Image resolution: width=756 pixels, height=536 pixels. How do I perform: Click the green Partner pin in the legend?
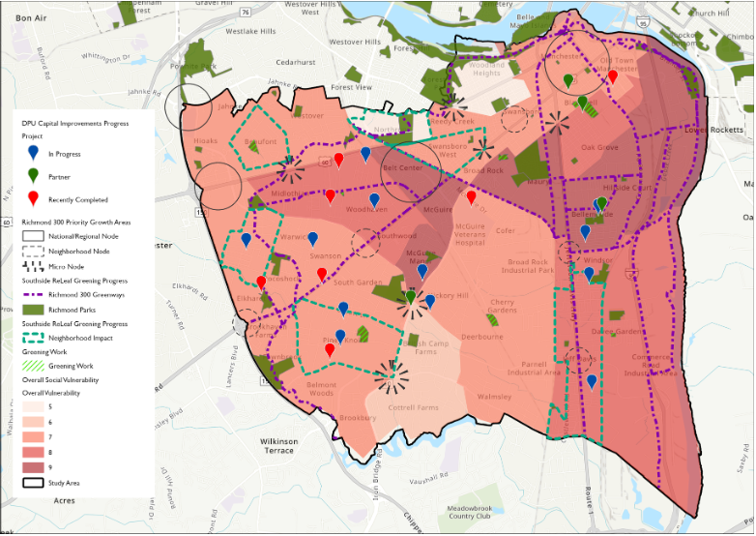[x=33, y=176]
